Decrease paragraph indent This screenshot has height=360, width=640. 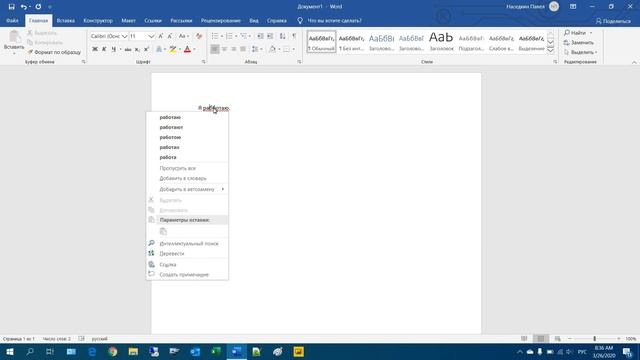click(x=260, y=36)
